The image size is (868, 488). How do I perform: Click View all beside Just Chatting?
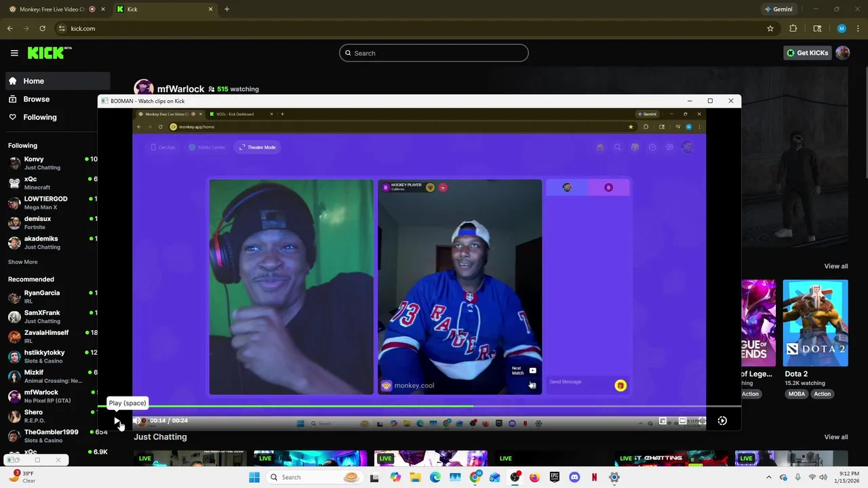coord(835,437)
